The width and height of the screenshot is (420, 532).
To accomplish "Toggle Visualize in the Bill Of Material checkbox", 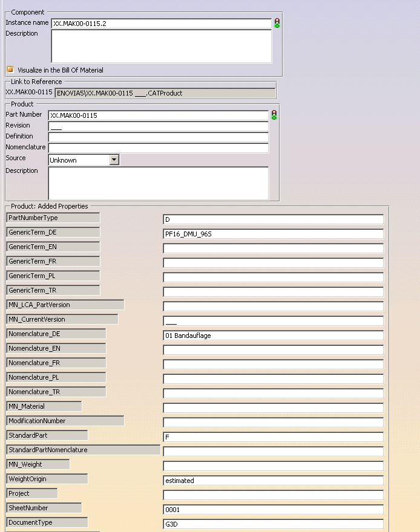I will coord(10,70).
